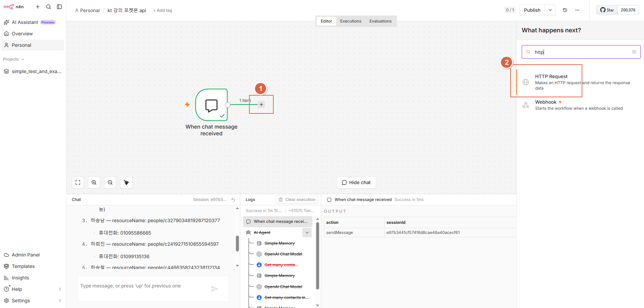Open search with the magnifier icon
This screenshot has width=644, height=308.
[49, 7]
